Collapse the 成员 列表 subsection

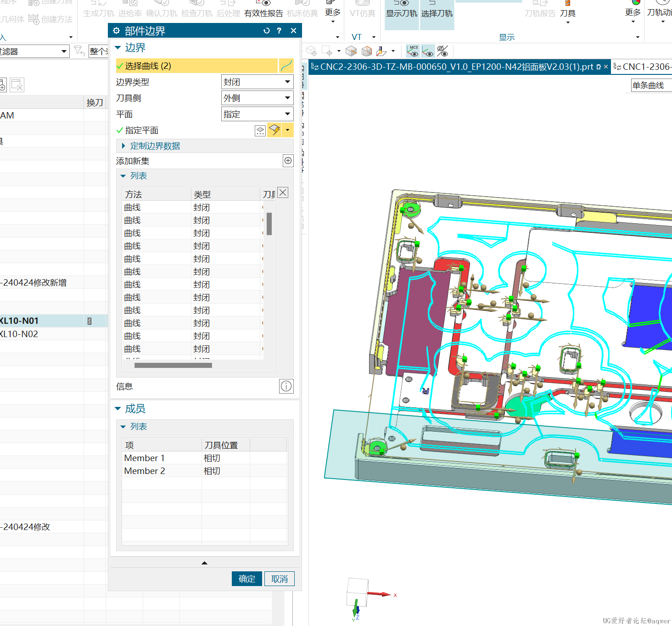pyautogui.click(x=123, y=427)
